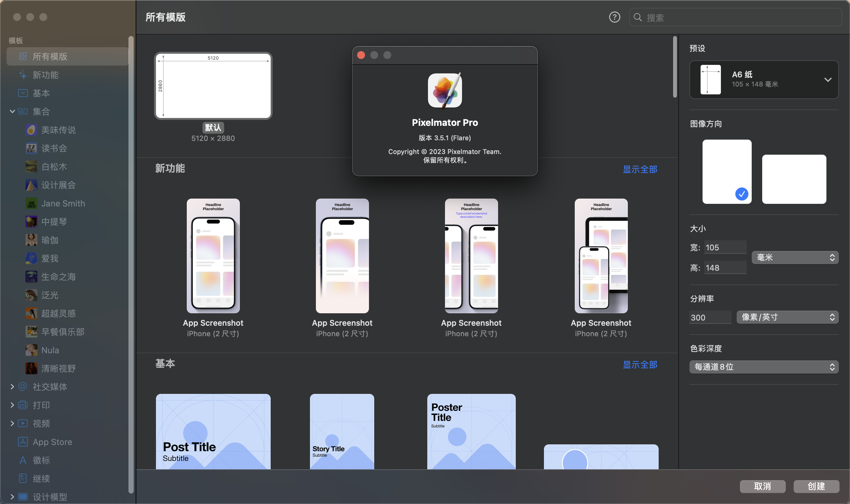Click the 创建 button

pos(816,486)
